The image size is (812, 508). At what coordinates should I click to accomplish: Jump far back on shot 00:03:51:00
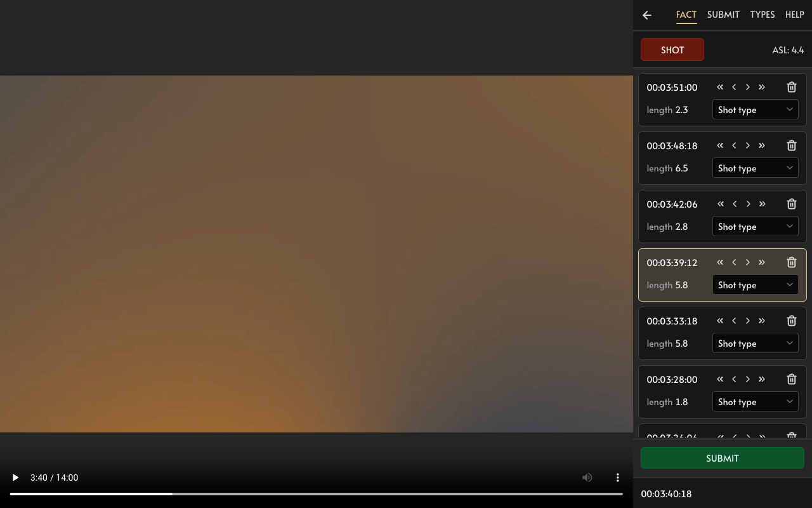(x=720, y=87)
